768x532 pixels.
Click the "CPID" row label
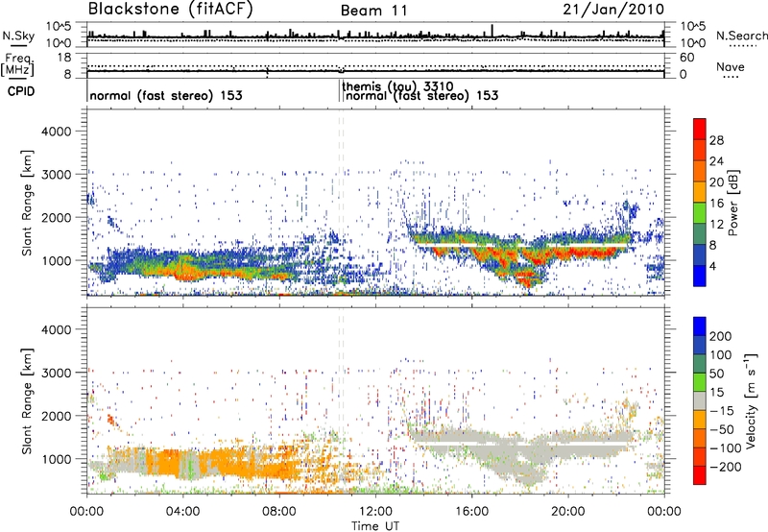[x=21, y=91]
